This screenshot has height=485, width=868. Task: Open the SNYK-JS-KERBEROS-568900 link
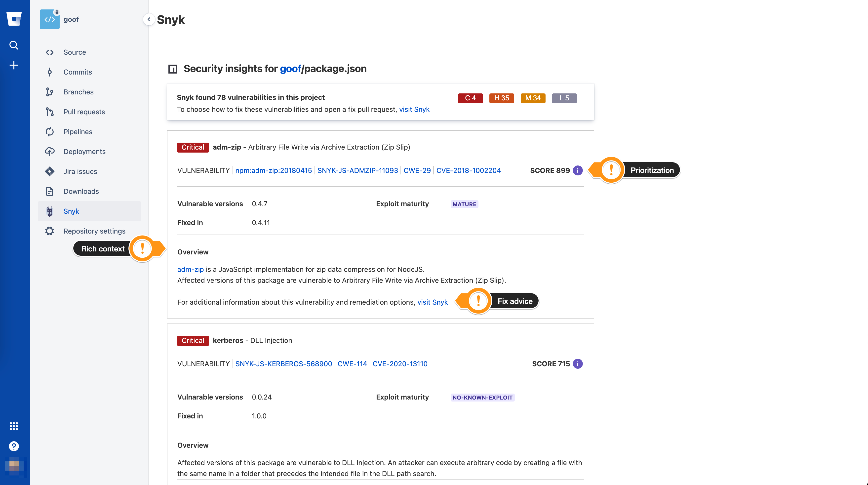pos(283,364)
